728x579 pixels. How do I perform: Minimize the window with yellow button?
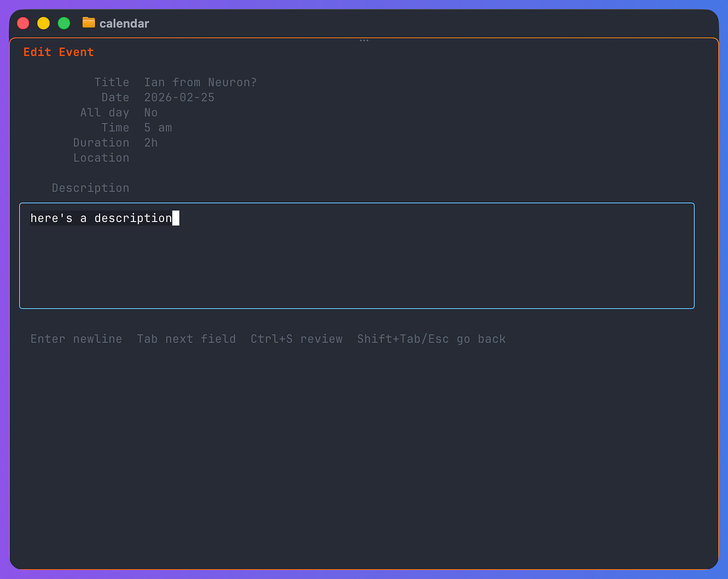(x=43, y=23)
